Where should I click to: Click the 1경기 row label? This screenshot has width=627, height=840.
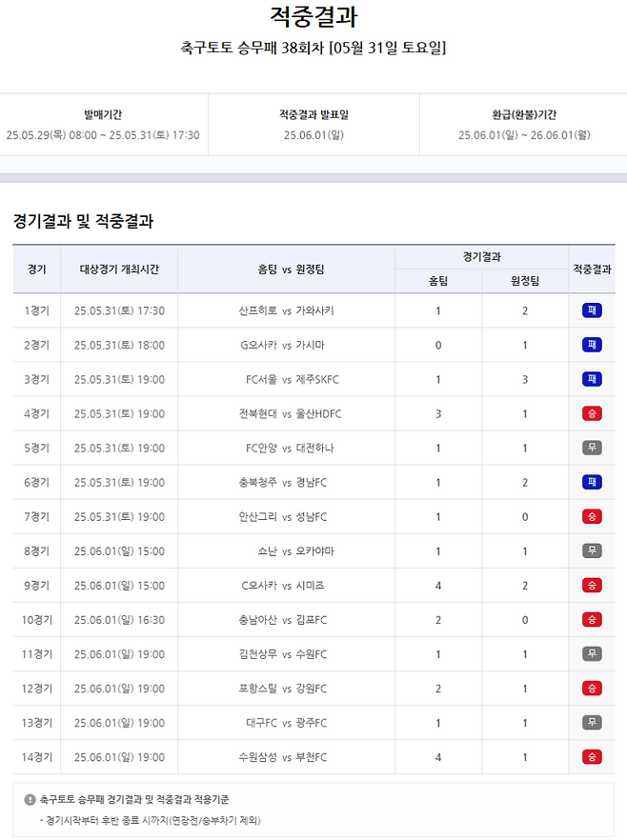coord(36,310)
